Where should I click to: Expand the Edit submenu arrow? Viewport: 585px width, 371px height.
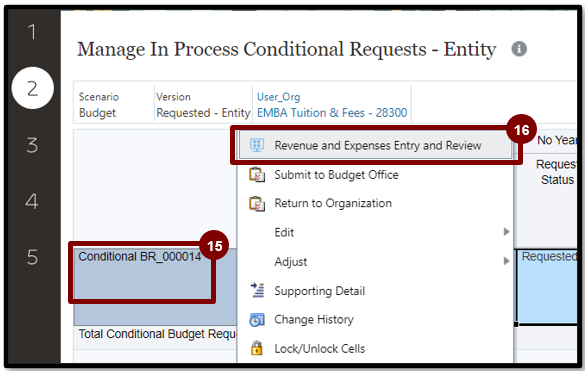point(506,232)
